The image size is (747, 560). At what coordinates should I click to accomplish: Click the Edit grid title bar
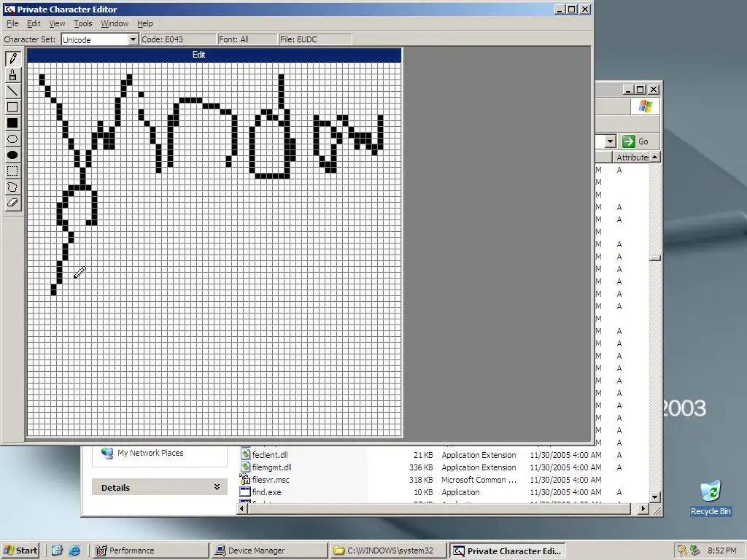point(214,55)
